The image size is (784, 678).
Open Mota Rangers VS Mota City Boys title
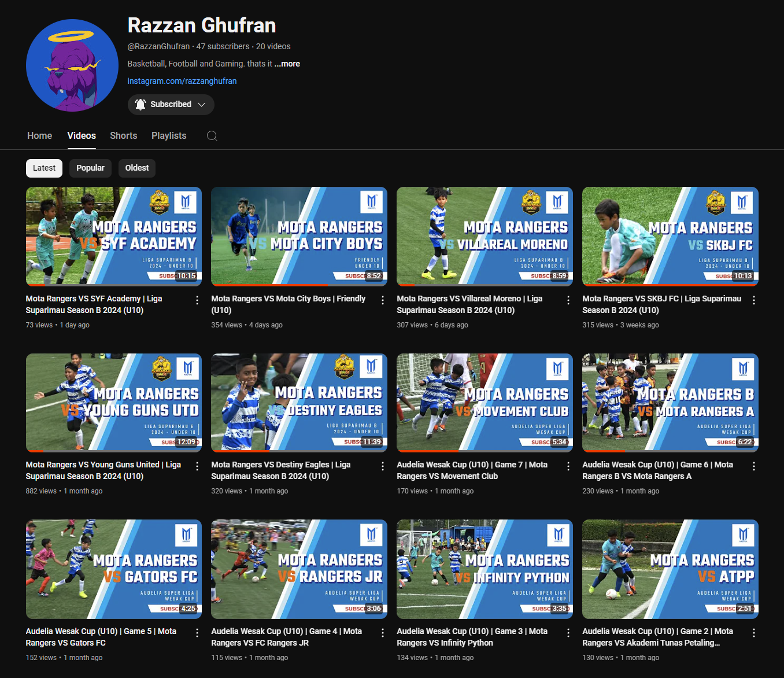pos(289,304)
